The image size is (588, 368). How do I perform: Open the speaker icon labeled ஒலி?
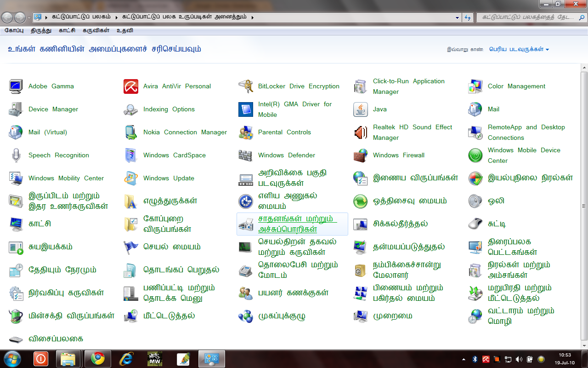click(475, 201)
